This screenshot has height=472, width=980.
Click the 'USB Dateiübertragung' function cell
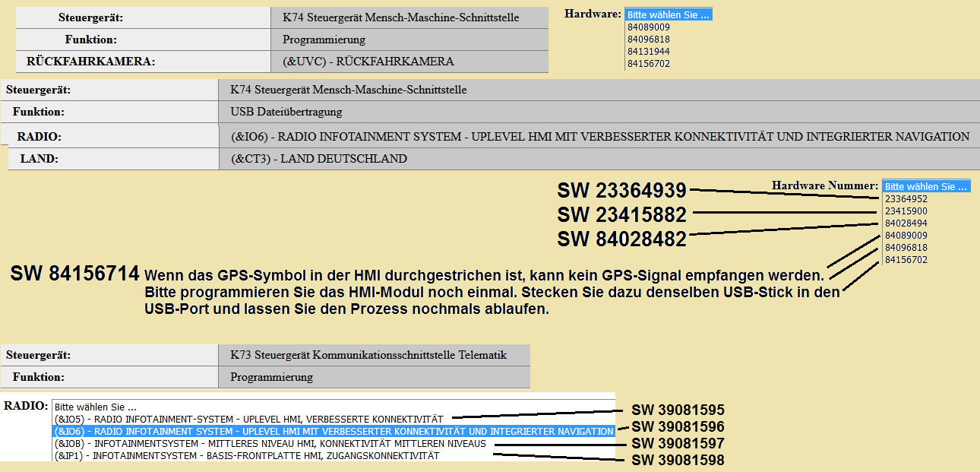click(x=286, y=112)
